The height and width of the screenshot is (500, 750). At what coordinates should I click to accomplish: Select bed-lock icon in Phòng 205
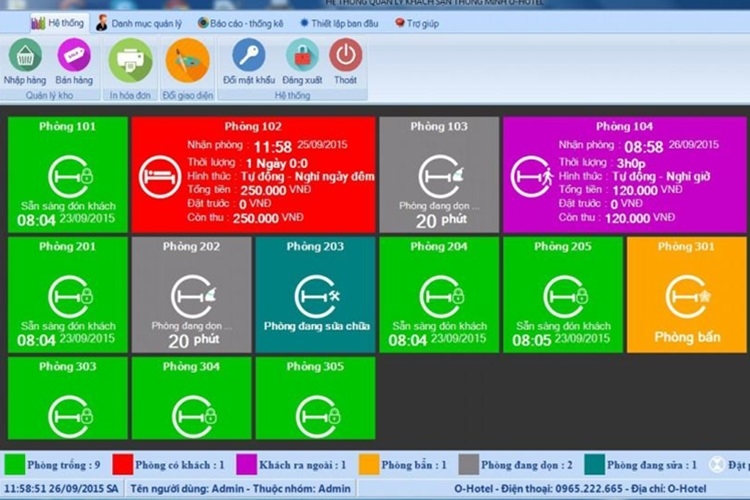565,297
